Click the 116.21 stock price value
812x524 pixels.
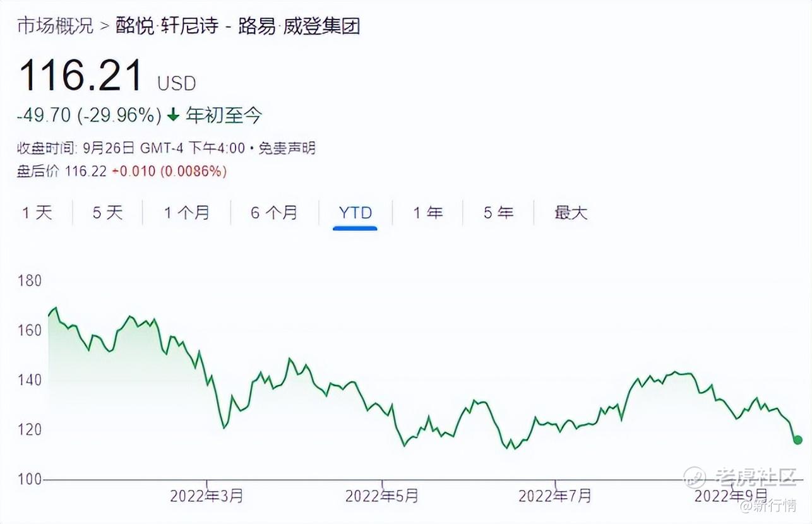pos(81,75)
